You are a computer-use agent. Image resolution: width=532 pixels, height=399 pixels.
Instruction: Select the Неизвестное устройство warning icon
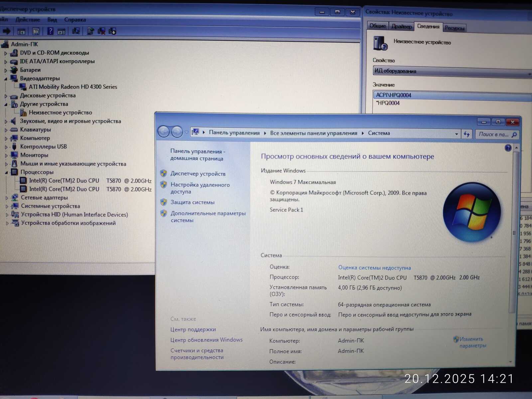tap(23, 113)
